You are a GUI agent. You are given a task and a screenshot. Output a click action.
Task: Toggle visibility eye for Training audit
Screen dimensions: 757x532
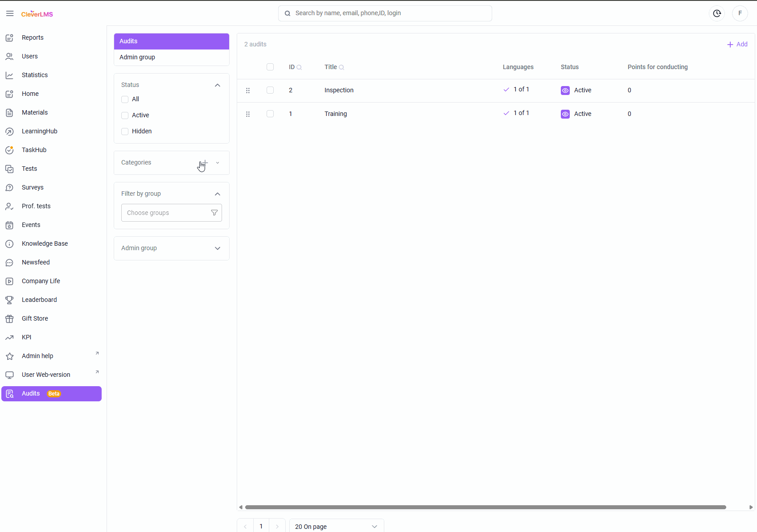tap(565, 114)
